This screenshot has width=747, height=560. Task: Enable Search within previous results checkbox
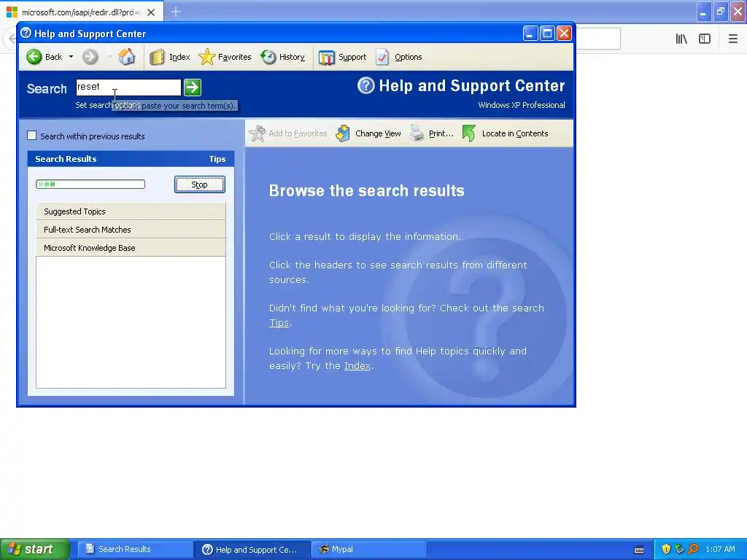click(32, 136)
